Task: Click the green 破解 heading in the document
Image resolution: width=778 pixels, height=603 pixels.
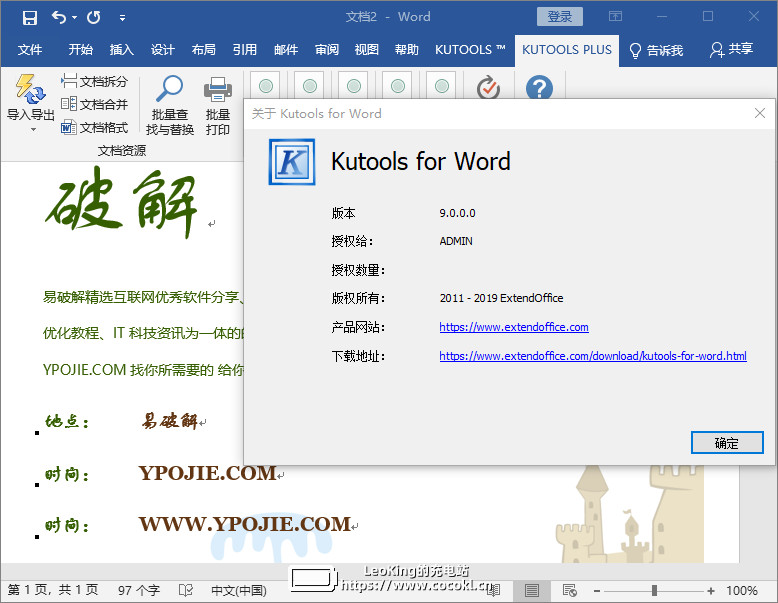Action: pos(122,203)
